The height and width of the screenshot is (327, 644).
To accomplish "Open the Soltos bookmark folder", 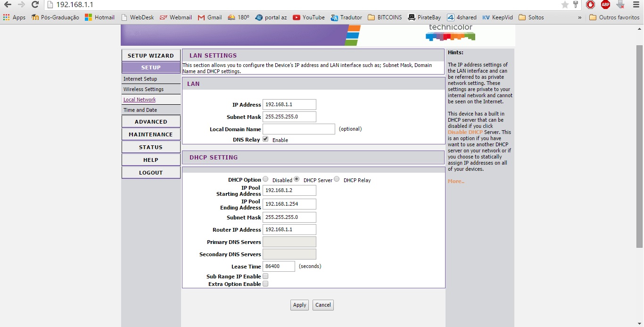I will click(x=531, y=17).
